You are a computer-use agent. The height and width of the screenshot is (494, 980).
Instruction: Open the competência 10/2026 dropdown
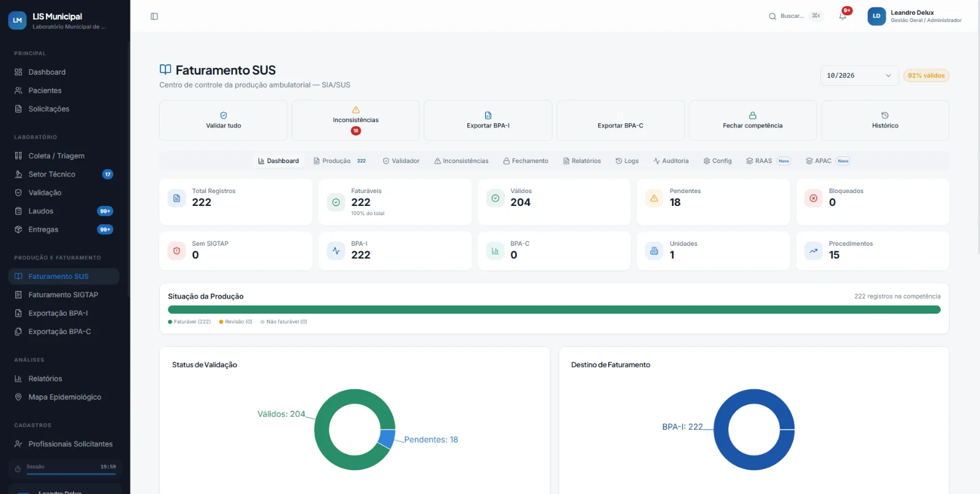[859, 75]
